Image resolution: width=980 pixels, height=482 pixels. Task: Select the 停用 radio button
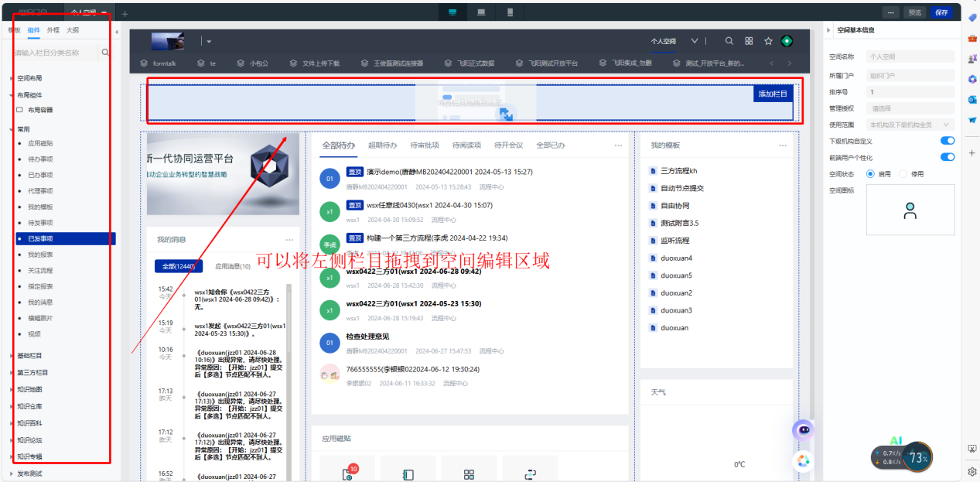click(903, 174)
